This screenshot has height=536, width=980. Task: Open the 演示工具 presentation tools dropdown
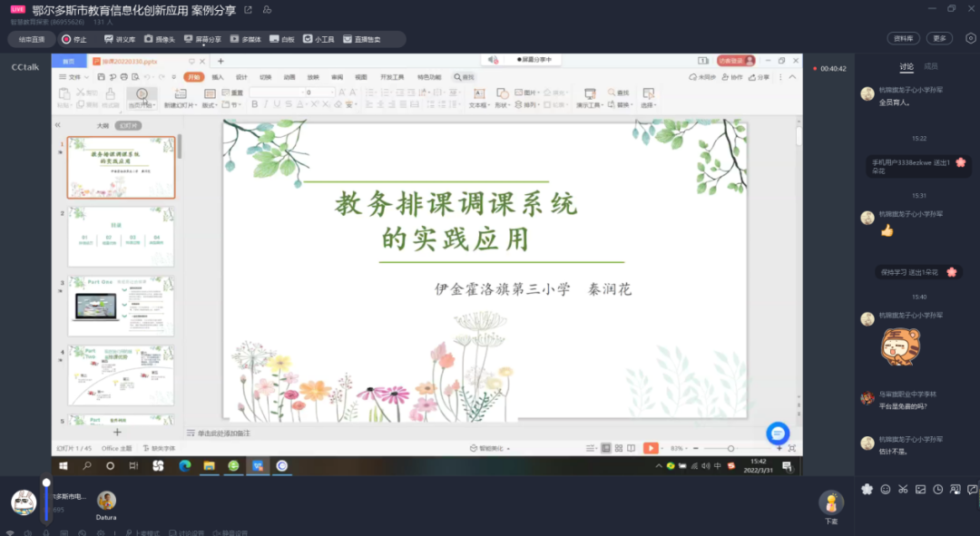click(590, 105)
